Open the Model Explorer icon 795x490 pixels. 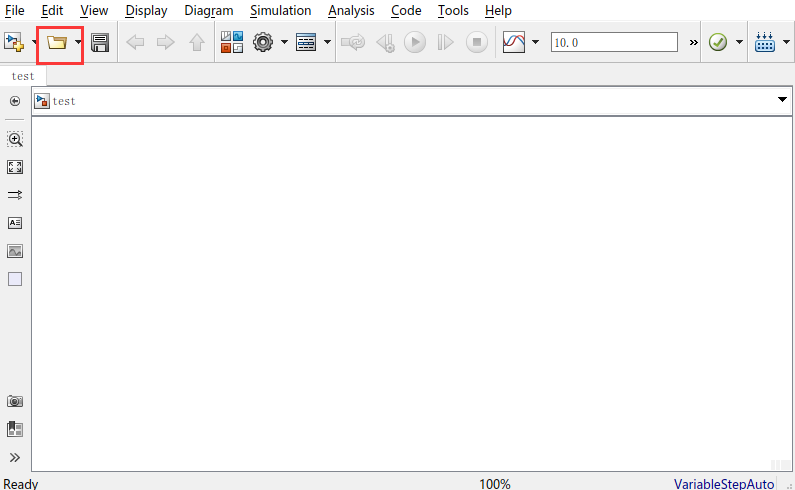pyautogui.click(x=306, y=42)
